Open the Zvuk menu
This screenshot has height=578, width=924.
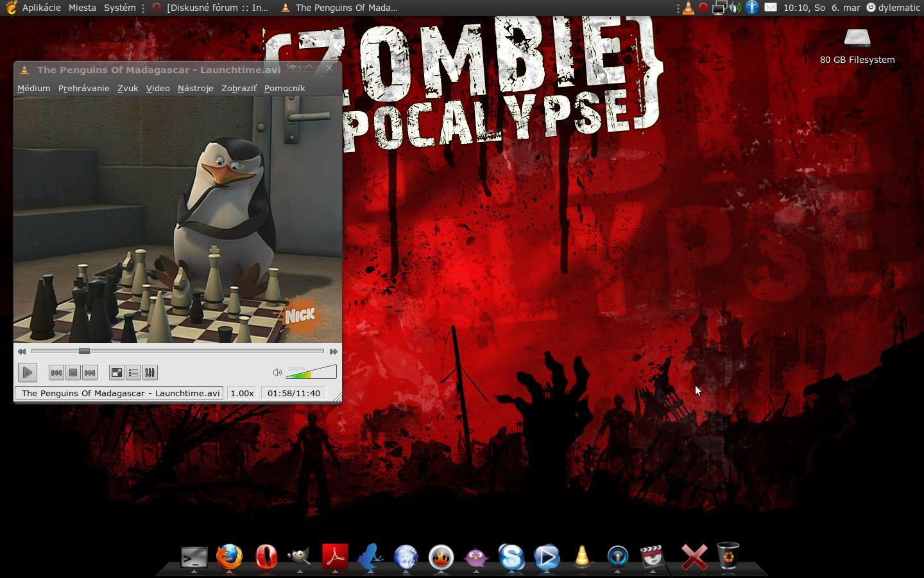pyautogui.click(x=128, y=88)
